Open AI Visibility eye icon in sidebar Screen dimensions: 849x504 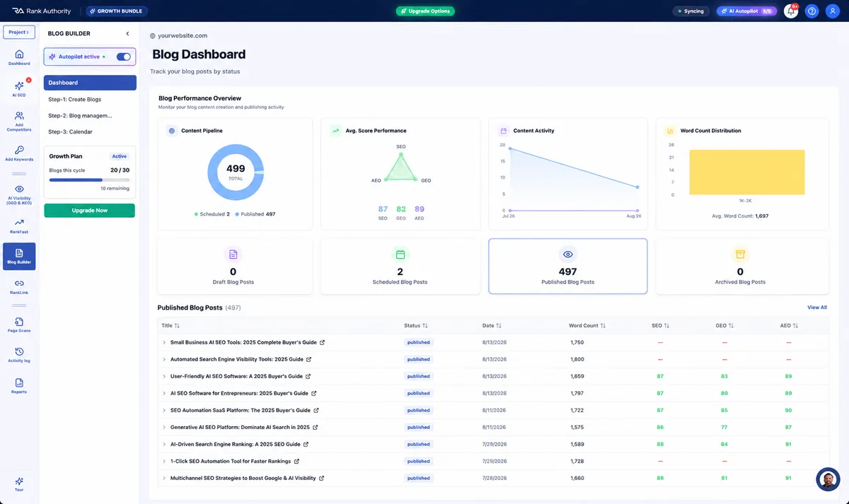pyautogui.click(x=19, y=189)
